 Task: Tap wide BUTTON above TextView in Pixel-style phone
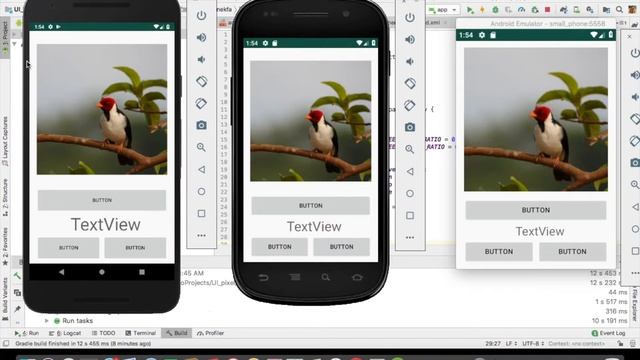pyautogui.click(x=102, y=200)
